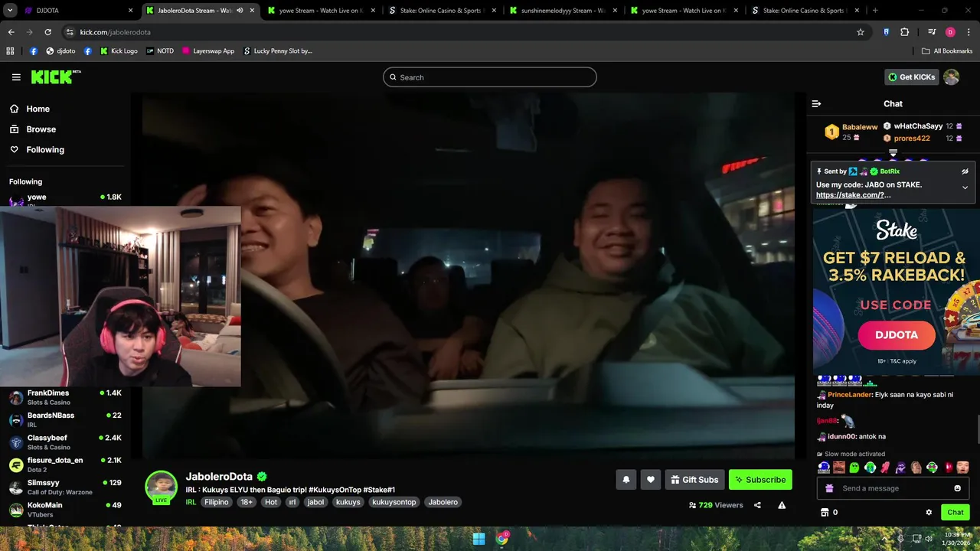Click the Filipino tag
The height and width of the screenshot is (551, 980).
point(217,502)
